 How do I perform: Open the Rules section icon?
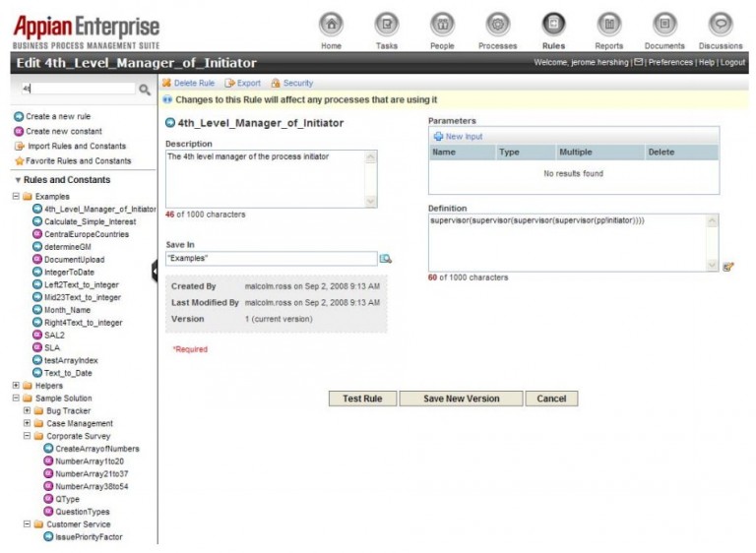pyautogui.click(x=553, y=24)
